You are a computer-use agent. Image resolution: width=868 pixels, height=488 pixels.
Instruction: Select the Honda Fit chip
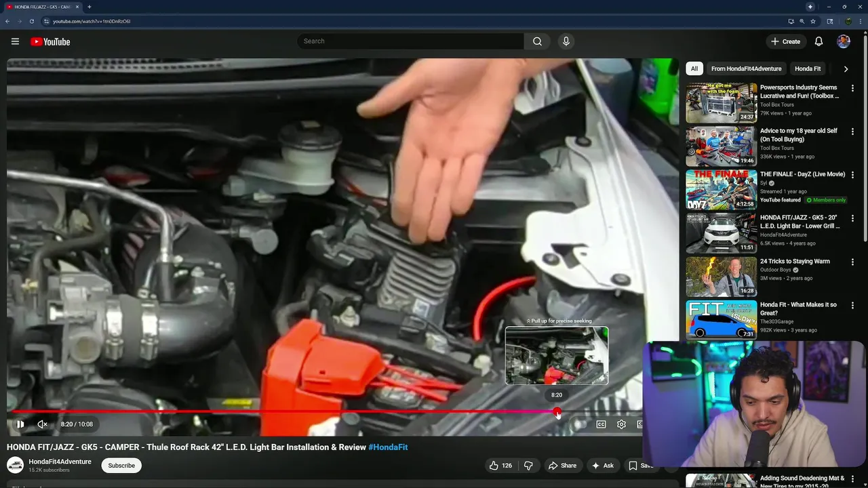click(x=808, y=68)
